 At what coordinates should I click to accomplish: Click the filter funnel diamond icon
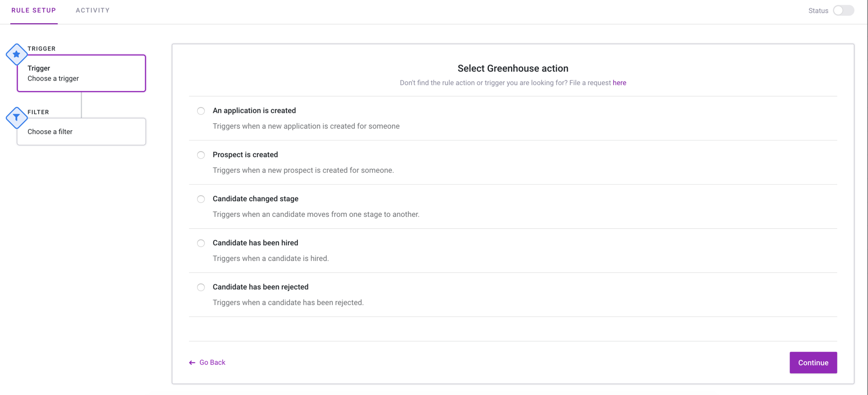point(17,117)
